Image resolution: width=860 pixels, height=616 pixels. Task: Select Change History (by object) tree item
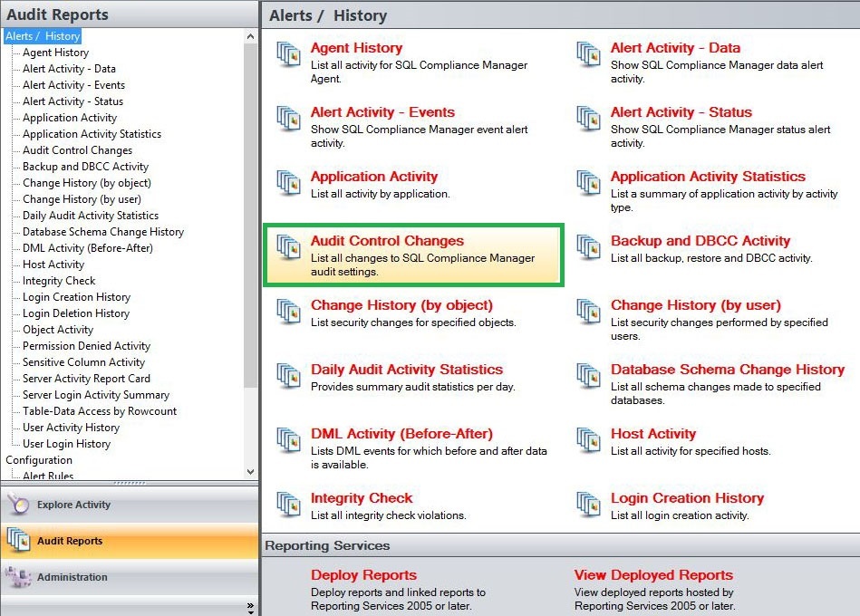pos(87,183)
